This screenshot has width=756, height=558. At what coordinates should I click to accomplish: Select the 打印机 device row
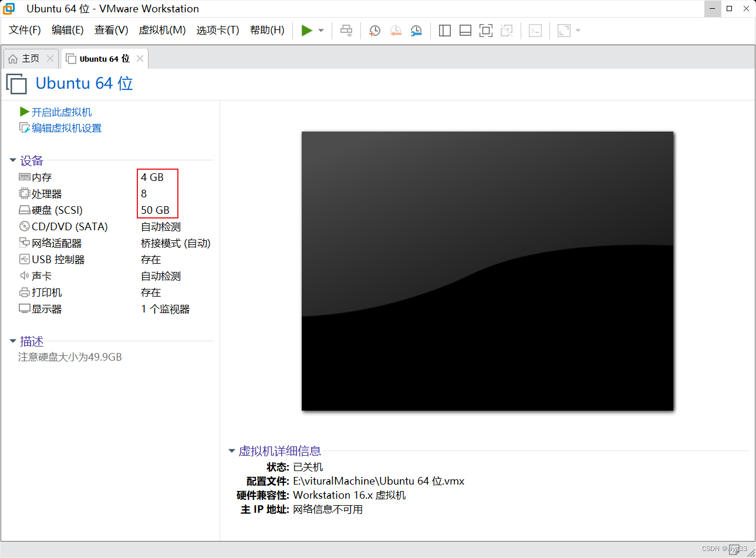click(115, 292)
